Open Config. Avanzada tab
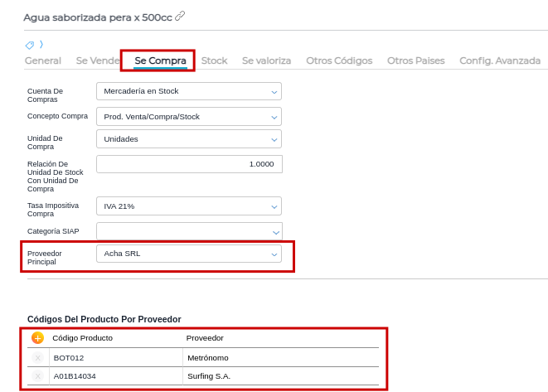The width and height of the screenshot is (548, 392). coord(500,60)
